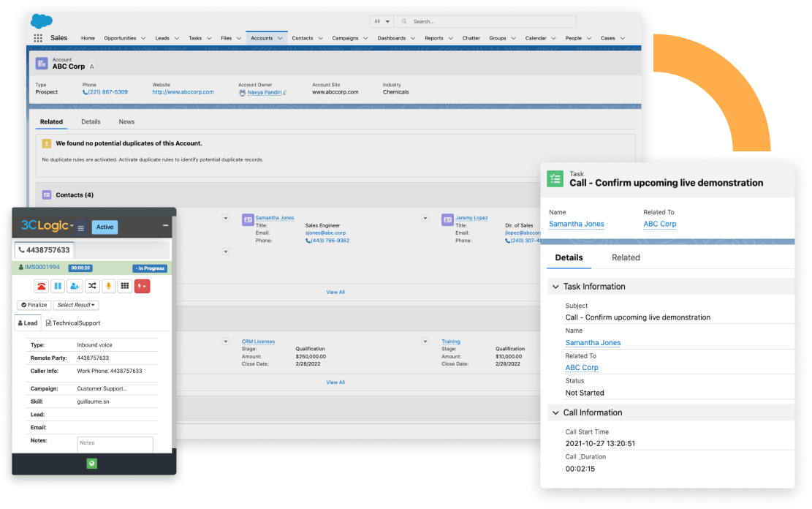Open the CRM Licenses opportunity link
The image size is (812, 509).
coord(258,342)
